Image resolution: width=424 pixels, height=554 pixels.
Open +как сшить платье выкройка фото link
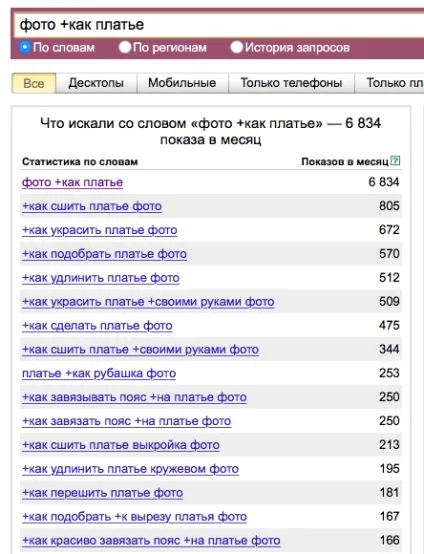pyautogui.click(x=121, y=445)
